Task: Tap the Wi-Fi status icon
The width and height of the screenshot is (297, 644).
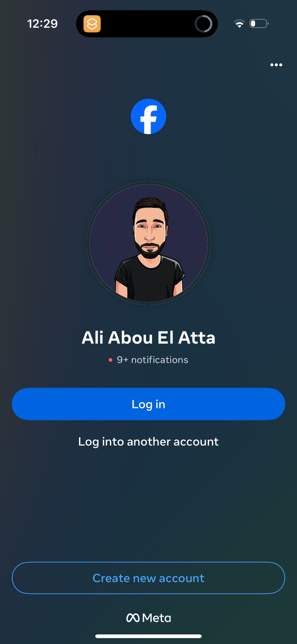Action: coord(239,24)
